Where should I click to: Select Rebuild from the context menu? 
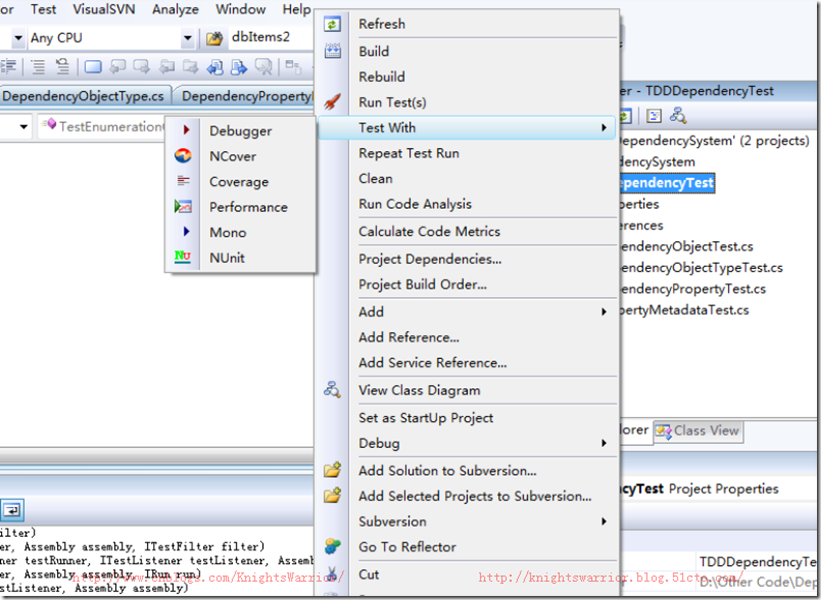(382, 76)
